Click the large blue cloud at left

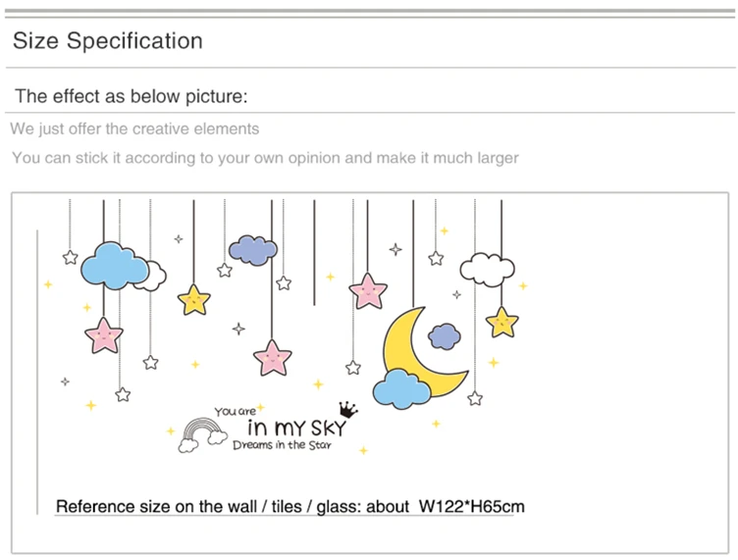pyautogui.click(x=113, y=265)
